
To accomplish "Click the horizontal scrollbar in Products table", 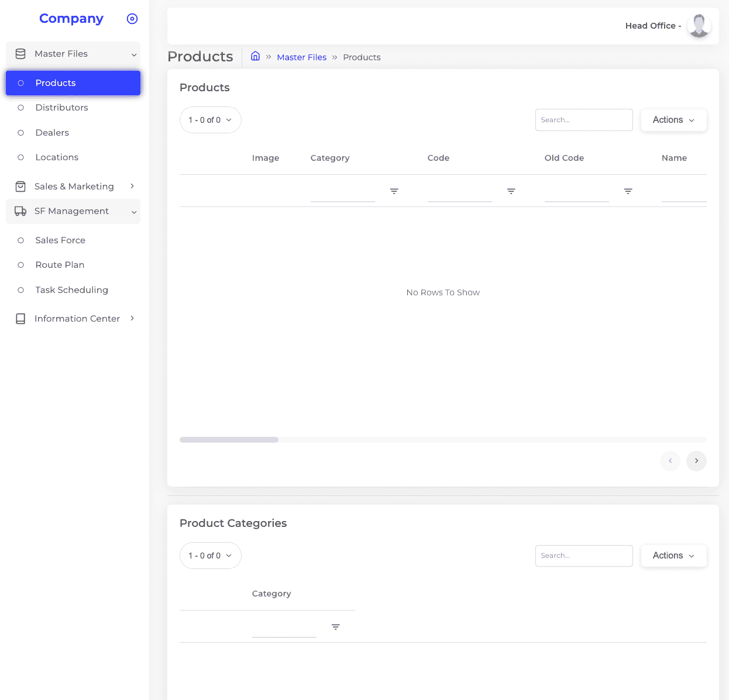I will 229,440.
